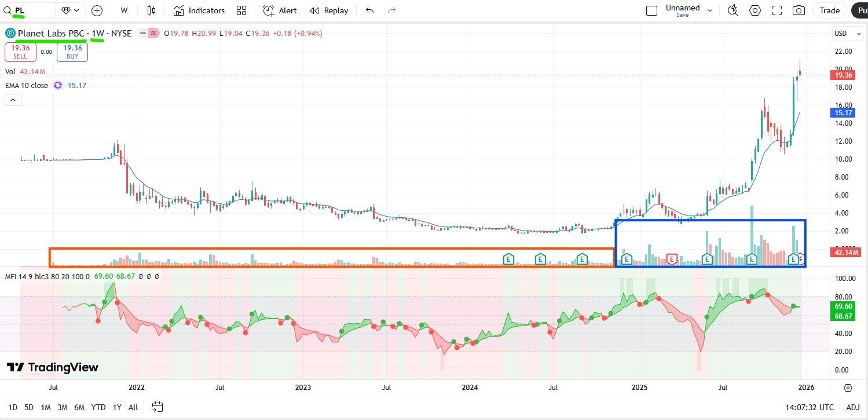Open symbol search showing PL
Screen dimensions: 868x420
29,10
